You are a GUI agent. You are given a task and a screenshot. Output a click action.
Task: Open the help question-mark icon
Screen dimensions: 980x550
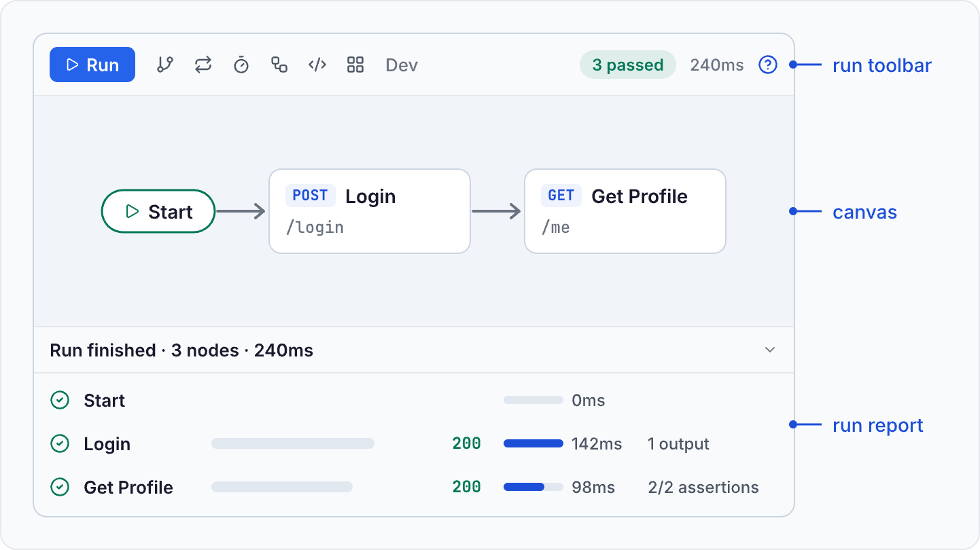(x=768, y=65)
